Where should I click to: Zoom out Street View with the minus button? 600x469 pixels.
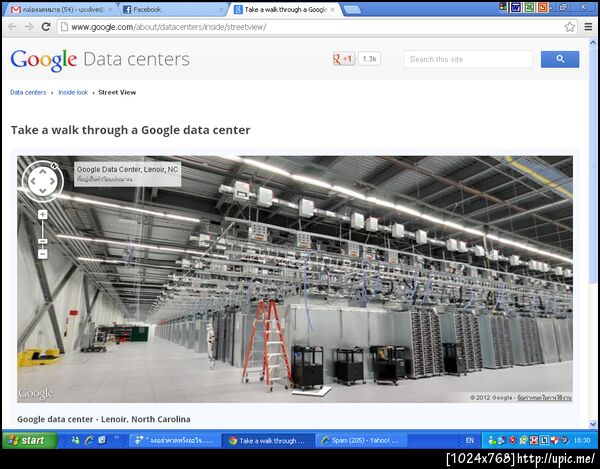(x=42, y=254)
